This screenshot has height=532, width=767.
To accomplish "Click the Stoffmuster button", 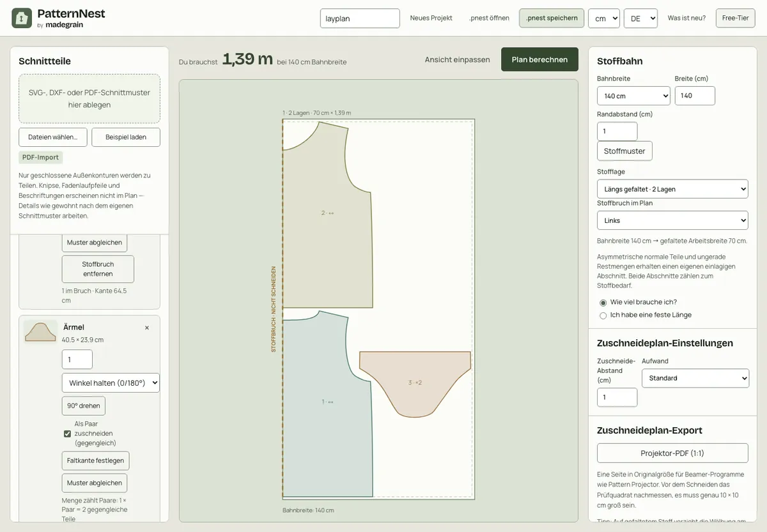I will coord(624,151).
